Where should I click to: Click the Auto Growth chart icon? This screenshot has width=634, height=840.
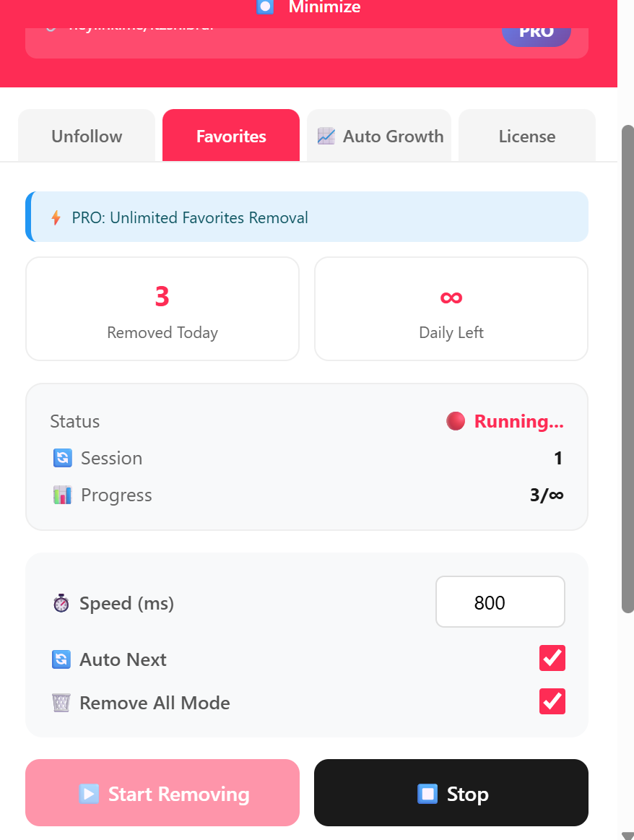click(x=326, y=137)
